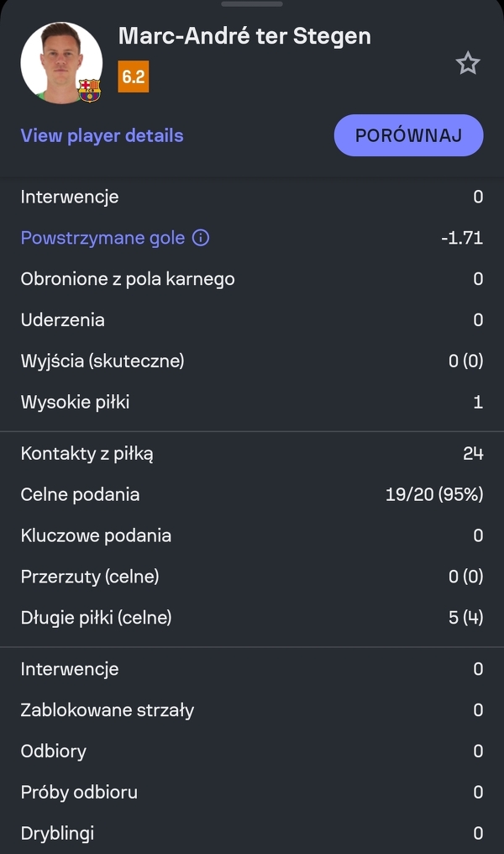Click the sheet drag handle at top
This screenshot has width=504, height=854.
[252, 4]
